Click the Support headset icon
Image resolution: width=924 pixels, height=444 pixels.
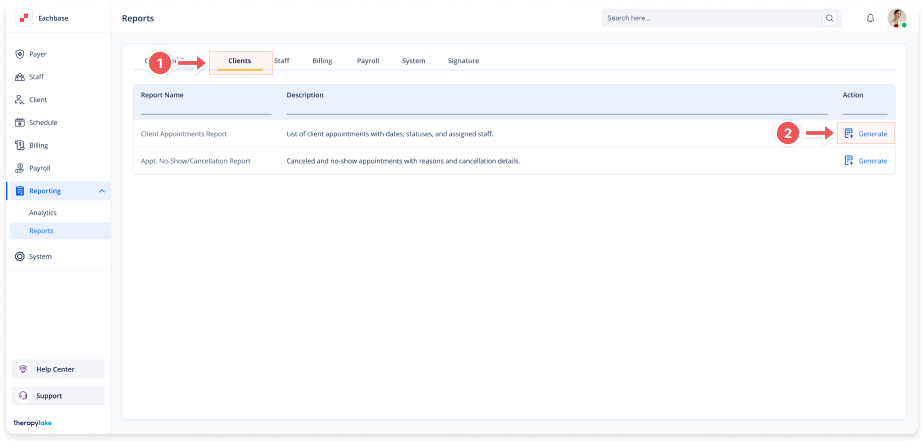(x=24, y=396)
